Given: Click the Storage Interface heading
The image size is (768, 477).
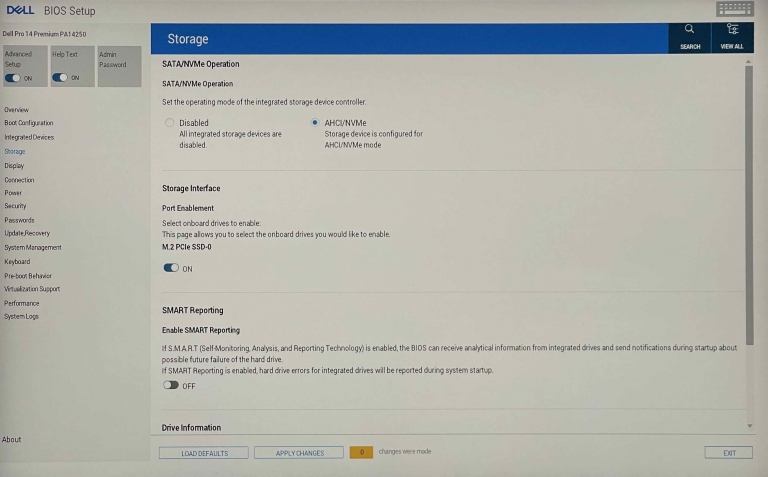Looking at the screenshot, I should coord(191,188).
